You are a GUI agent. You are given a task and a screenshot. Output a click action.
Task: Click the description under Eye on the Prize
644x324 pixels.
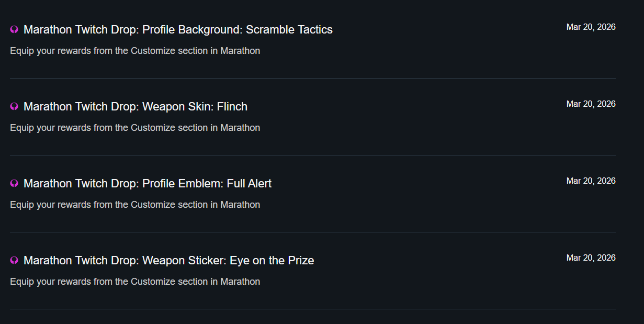135,282
